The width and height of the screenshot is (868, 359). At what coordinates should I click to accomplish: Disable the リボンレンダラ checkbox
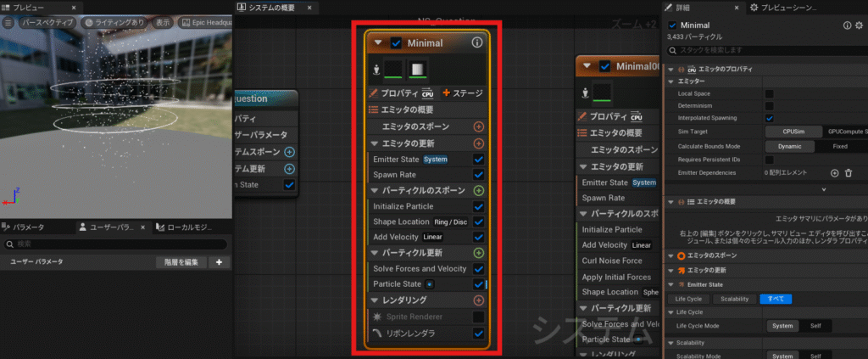pos(479,334)
